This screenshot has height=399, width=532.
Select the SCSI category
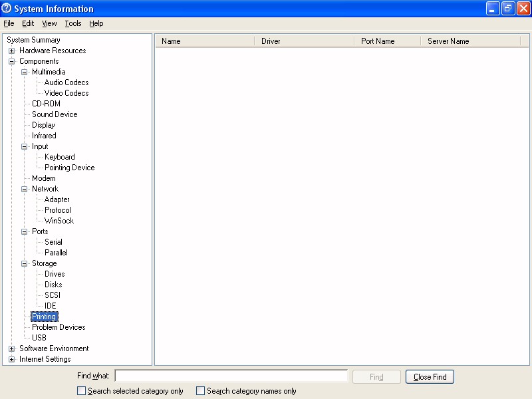click(x=53, y=295)
